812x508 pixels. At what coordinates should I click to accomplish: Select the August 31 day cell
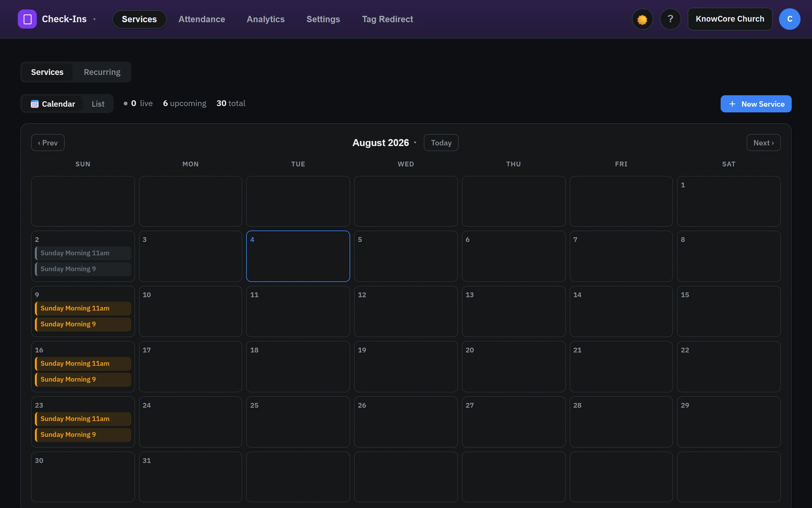[190, 477]
